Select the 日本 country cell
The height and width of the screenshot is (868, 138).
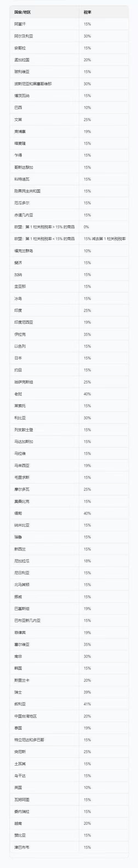click(44, 358)
